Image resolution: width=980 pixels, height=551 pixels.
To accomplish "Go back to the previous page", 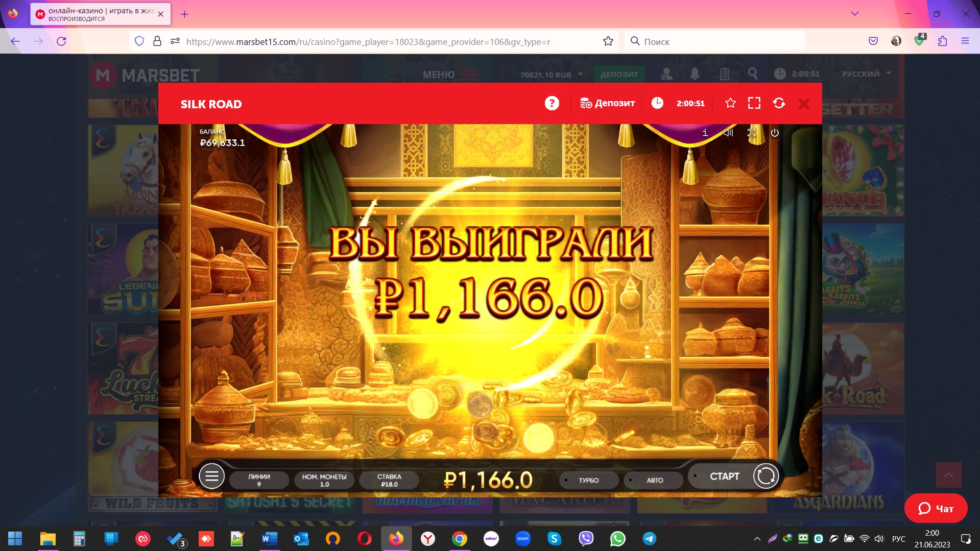I will [x=15, y=41].
